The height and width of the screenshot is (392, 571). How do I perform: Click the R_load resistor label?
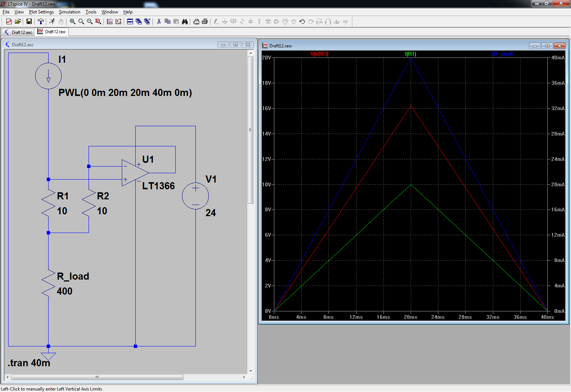[x=73, y=276]
